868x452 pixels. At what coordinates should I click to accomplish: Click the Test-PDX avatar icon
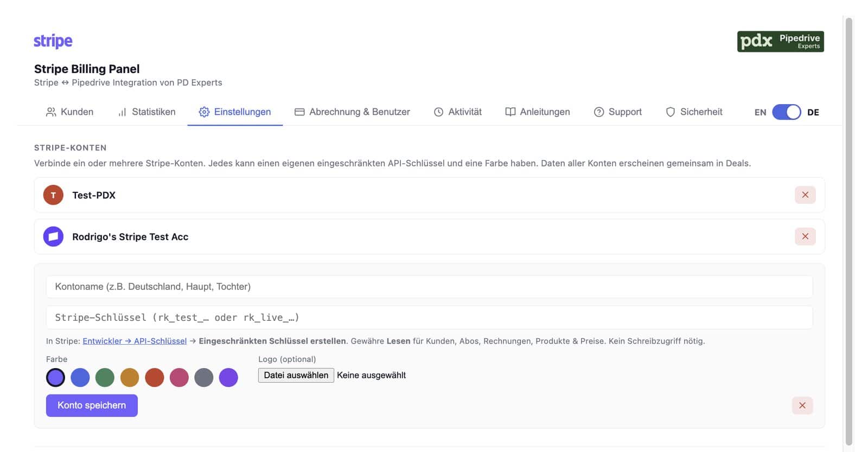tap(53, 195)
